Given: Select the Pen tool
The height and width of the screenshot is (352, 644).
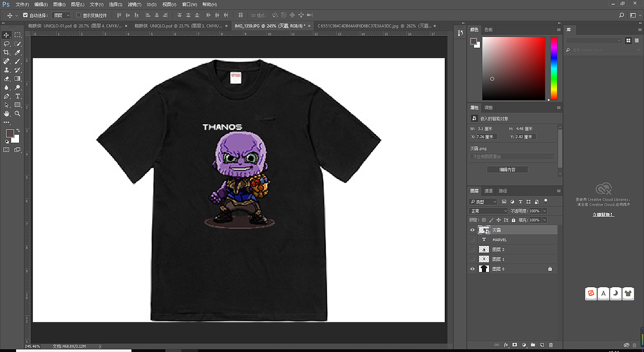Looking at the screenshot, I should pyautogui.click(x=7, y=96).
